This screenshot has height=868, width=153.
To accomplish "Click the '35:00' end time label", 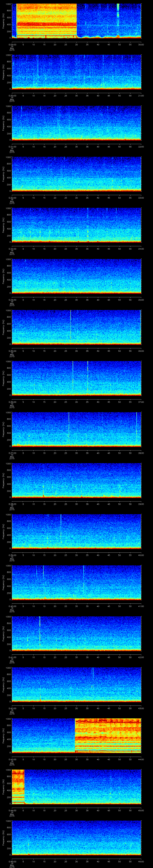I will pyautogui.click(x=141, y=300).
